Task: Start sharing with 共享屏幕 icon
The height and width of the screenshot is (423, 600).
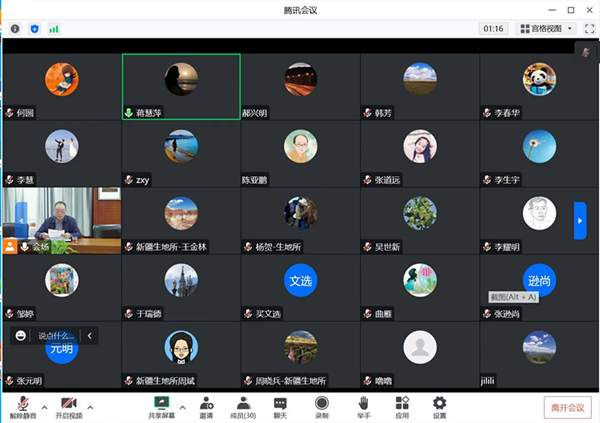Action: point(161,402)
